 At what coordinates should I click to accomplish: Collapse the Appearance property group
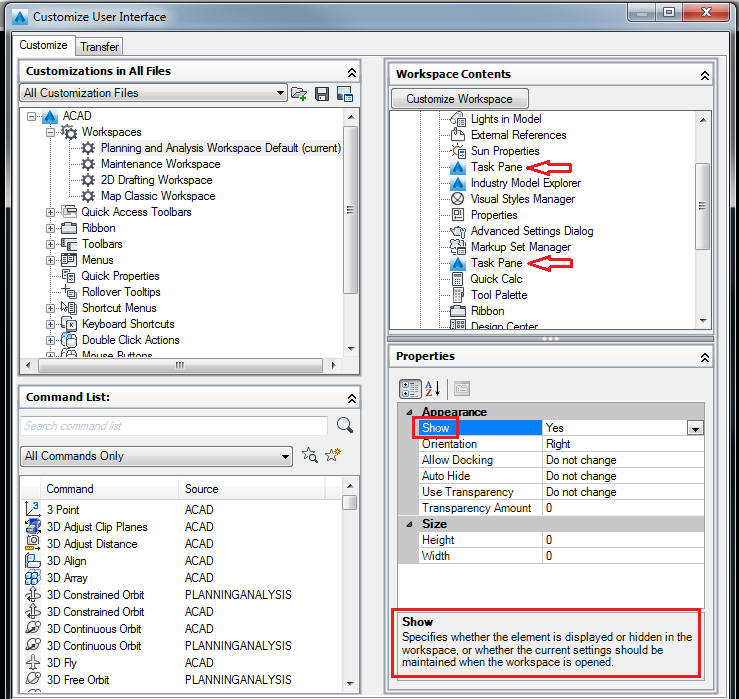pos(409,412)
